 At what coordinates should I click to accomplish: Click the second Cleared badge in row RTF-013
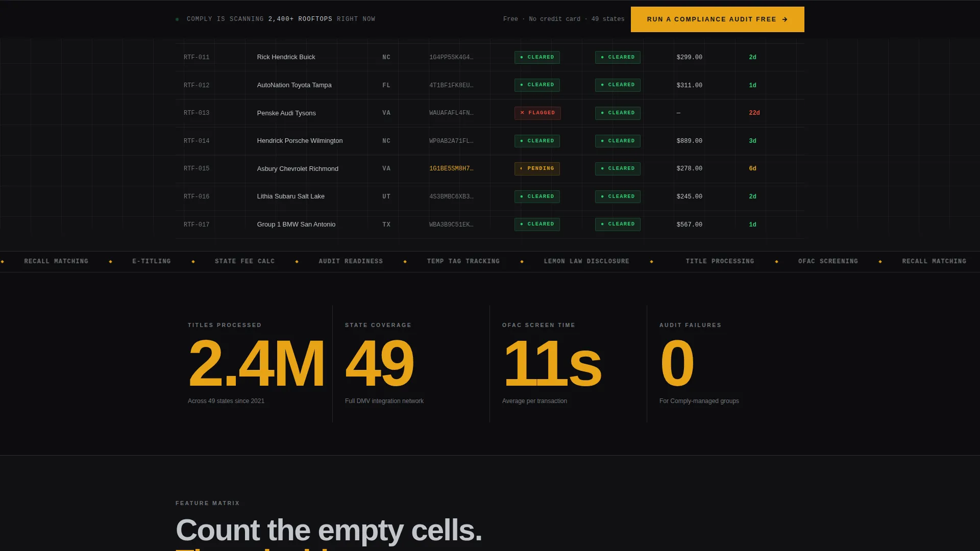coord(618,113)
